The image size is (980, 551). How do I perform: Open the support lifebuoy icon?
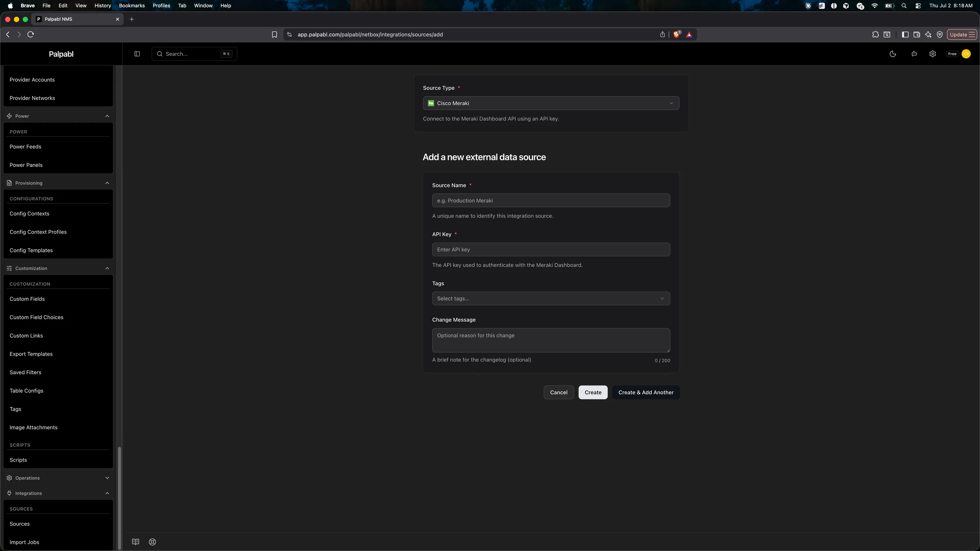pos(153,542)
